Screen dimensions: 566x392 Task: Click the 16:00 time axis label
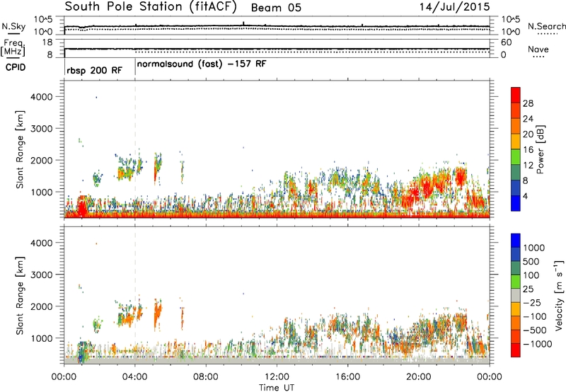[x=348, y=377]
